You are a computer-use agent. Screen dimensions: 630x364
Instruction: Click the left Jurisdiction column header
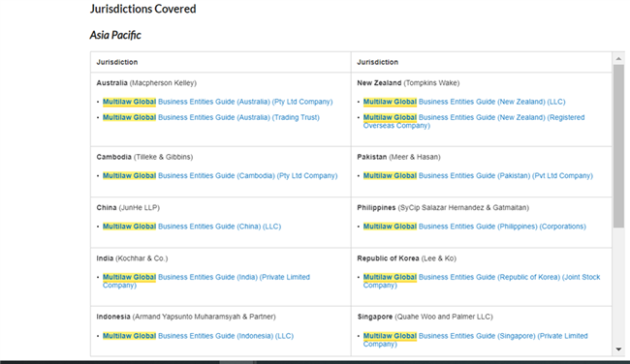[117, 62]
